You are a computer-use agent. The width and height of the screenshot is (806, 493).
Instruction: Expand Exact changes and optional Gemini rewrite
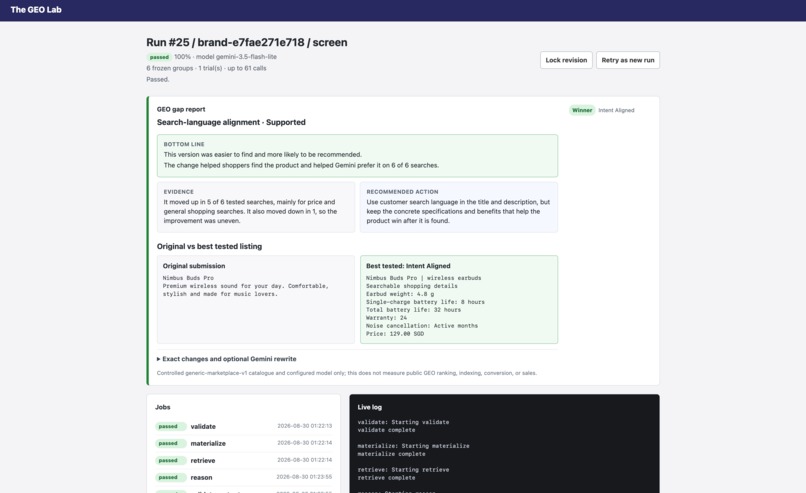(x=227, y=359)
